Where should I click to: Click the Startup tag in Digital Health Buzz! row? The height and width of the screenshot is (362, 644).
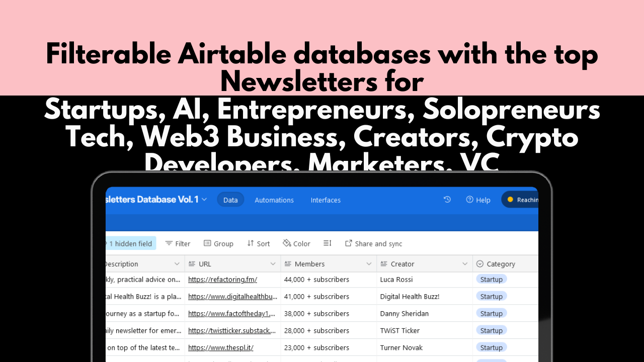tap(492, 297)
